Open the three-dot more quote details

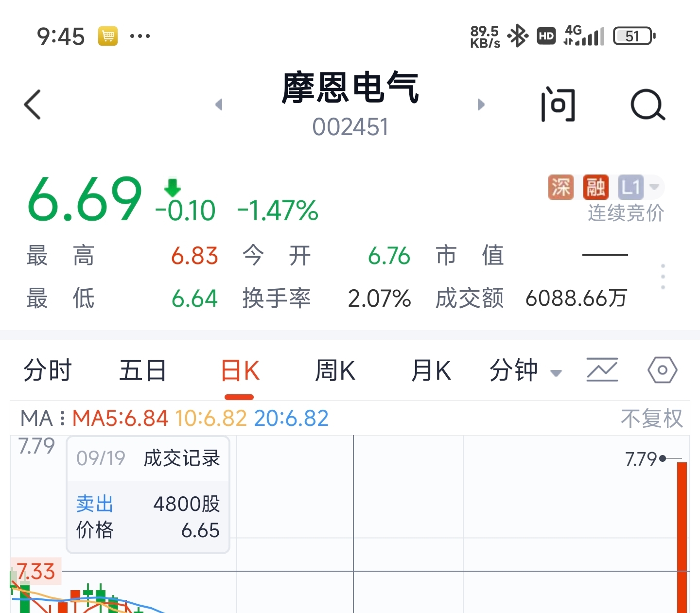pos(663,277)
